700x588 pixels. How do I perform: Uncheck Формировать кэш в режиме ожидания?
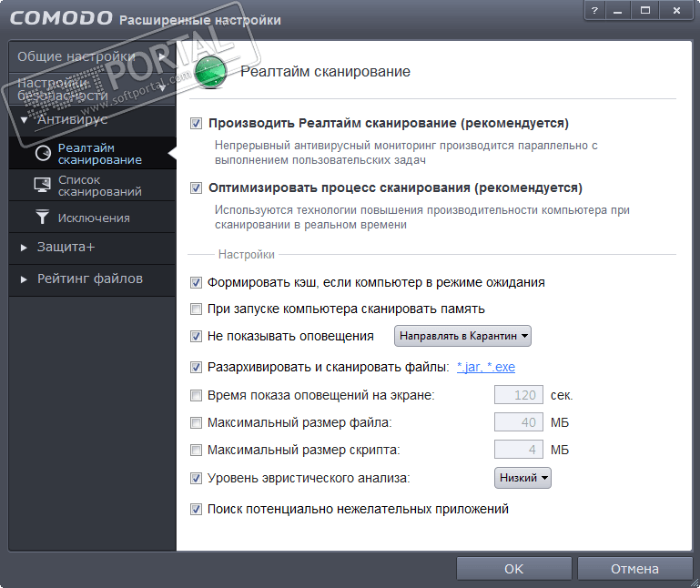pyautogui.click(x=196, y=282)
